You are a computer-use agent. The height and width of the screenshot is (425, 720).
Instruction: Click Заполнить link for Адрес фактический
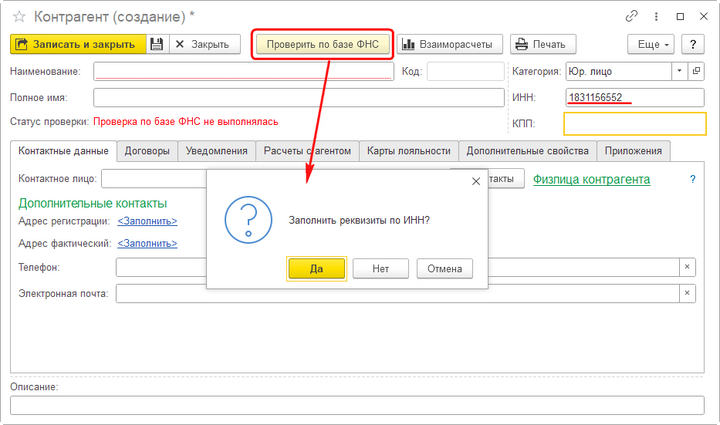(147, 243)
